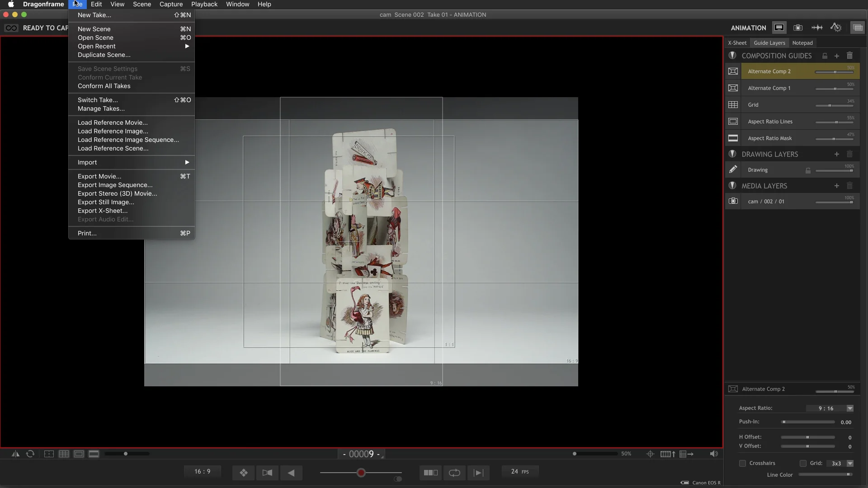Image resolution: width=868 pixels, height=488 pixels.
Task: Open the DMX lighting workspace icon
Action: [836, 28]
